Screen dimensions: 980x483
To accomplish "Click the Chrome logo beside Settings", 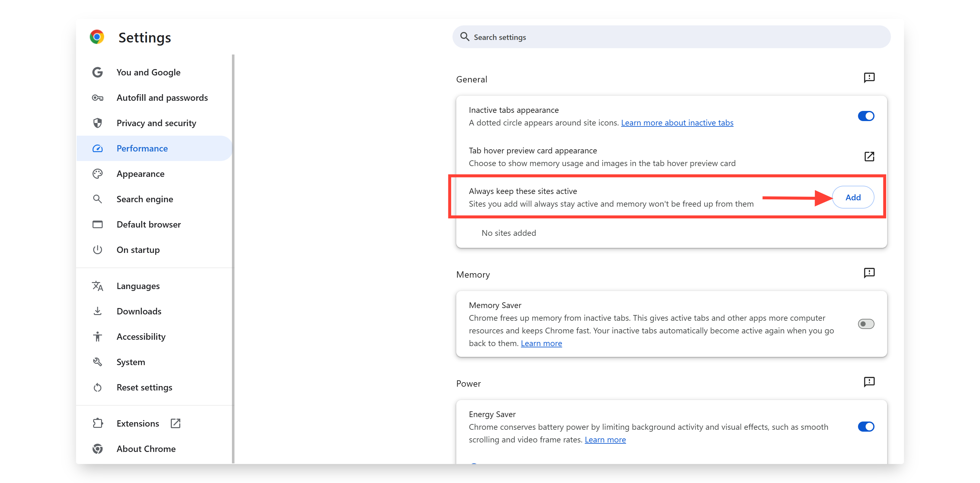I will pyautogui.click(x=97, y=37).
